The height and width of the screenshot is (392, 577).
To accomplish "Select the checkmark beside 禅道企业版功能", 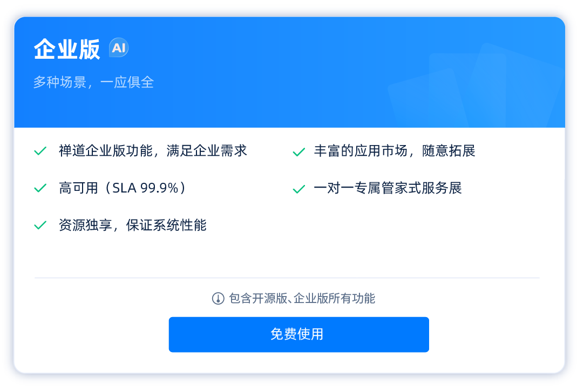I will [40, 151].
